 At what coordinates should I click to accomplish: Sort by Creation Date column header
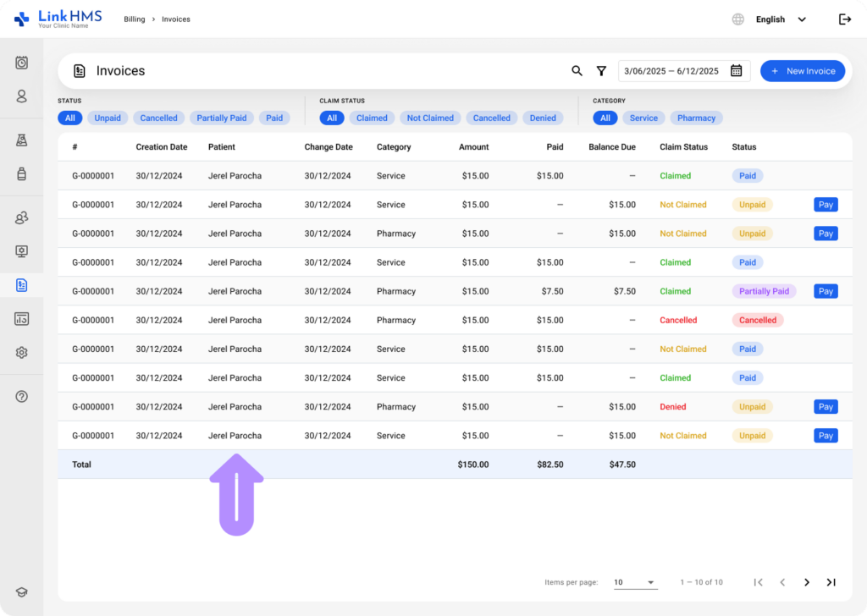[162, 147]
